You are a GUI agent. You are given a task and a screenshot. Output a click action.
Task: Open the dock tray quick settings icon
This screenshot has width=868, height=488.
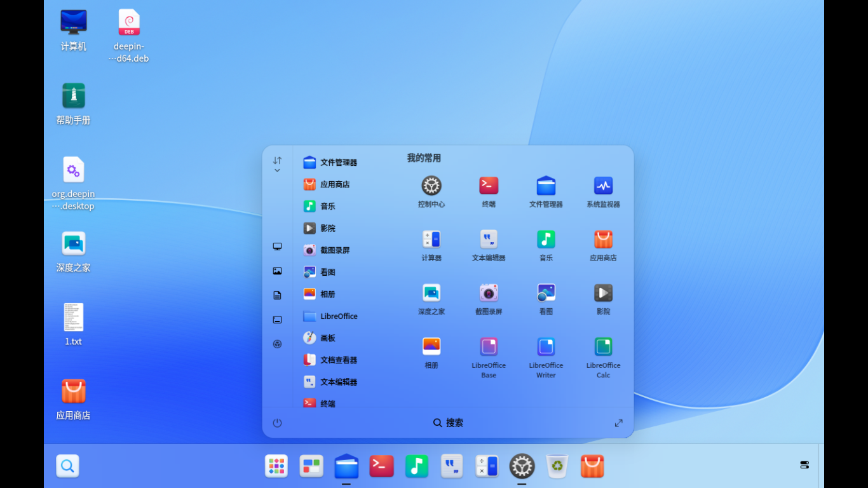tap(804, 465)
